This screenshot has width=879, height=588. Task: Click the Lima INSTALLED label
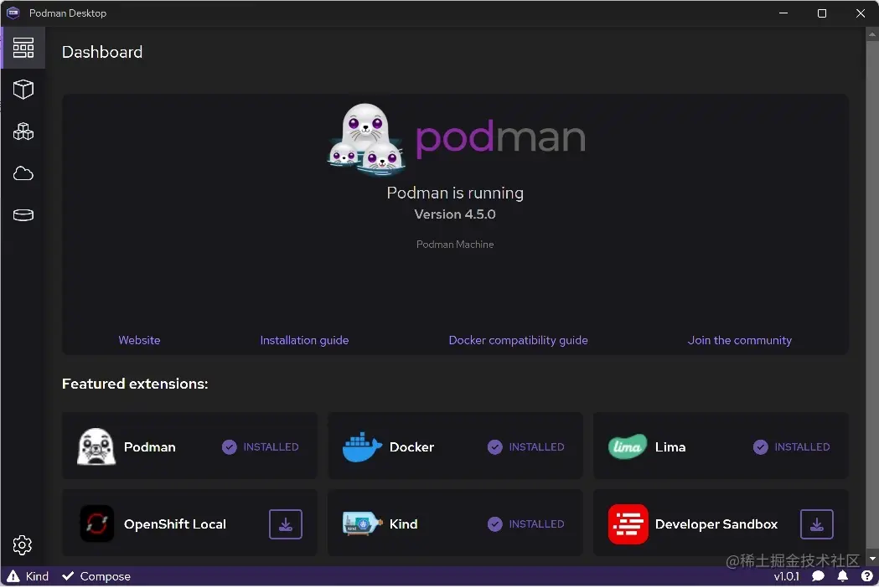coord(802,447)
